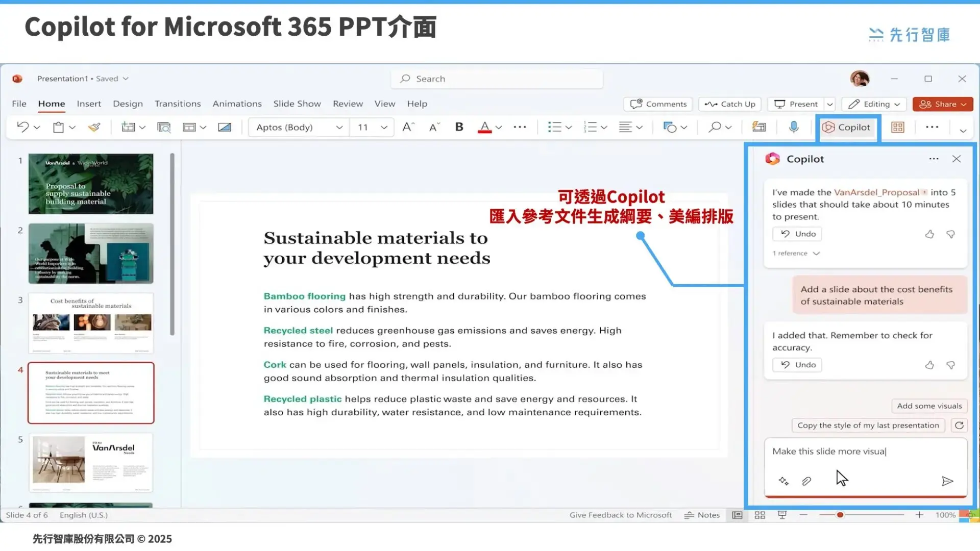
Task: Switch to the Design tab
Action: click(x=128, y=104)
